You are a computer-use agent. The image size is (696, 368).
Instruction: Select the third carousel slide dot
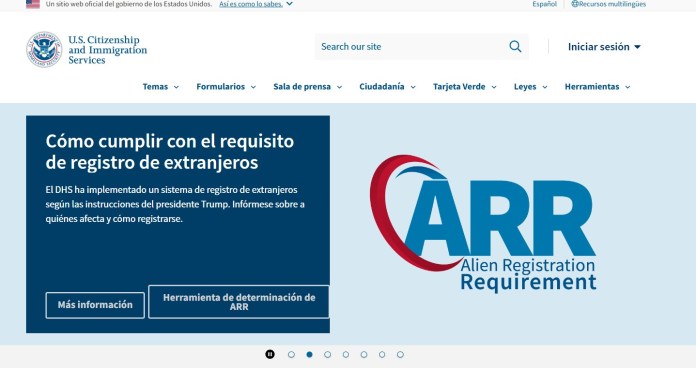coord(328,354)
